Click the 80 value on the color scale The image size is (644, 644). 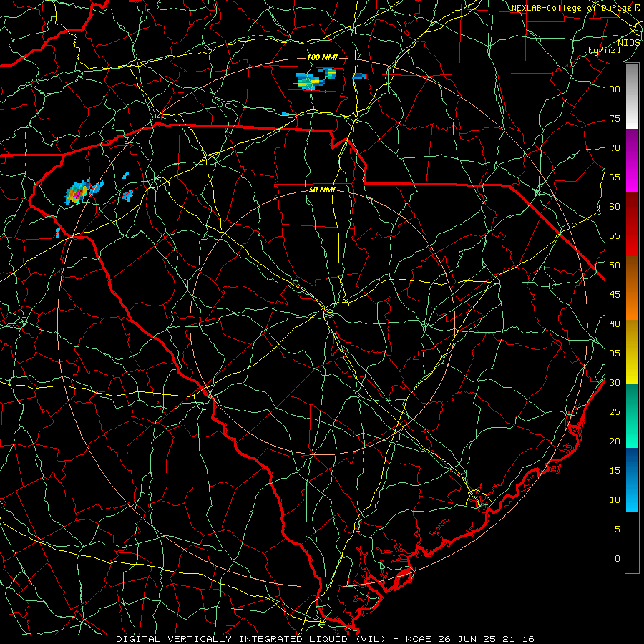point(615,89)
